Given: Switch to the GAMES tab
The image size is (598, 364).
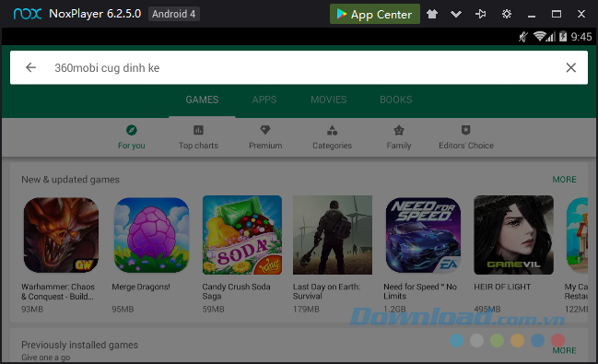Looking at the screenshot, I should [202, 100].
